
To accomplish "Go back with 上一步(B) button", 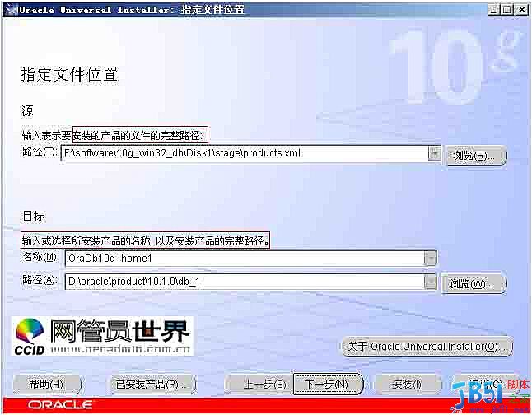I will [257, 384].
